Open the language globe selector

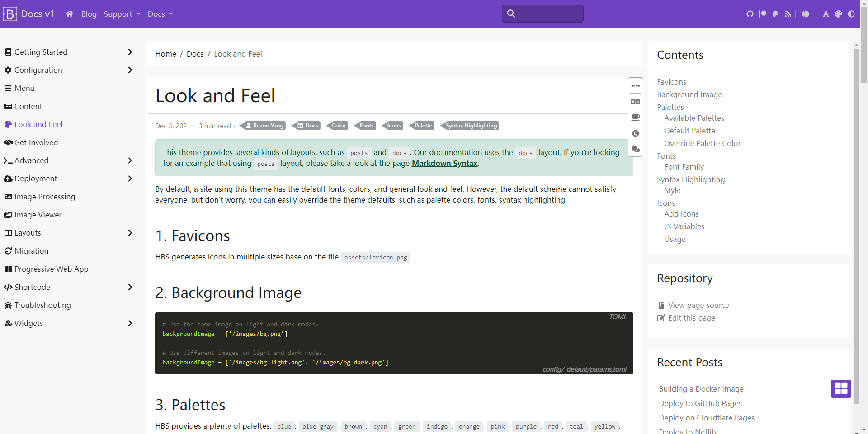tap(806, 14)
